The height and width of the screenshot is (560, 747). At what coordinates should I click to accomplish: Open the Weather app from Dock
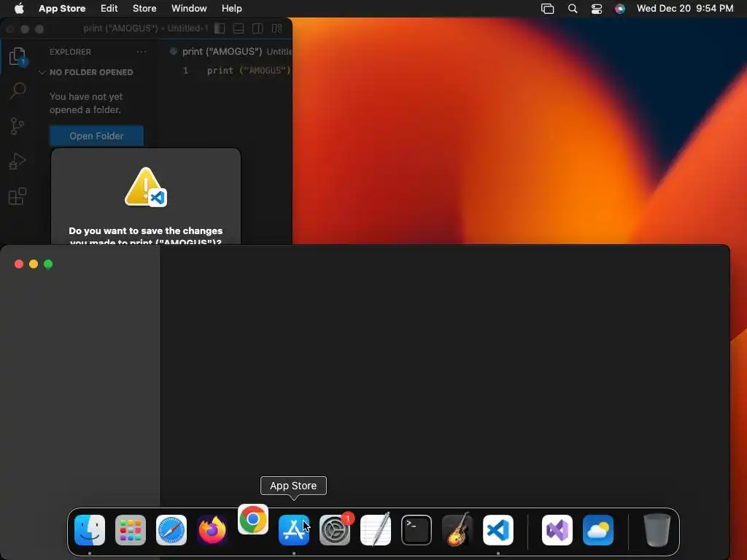(598, 530)
